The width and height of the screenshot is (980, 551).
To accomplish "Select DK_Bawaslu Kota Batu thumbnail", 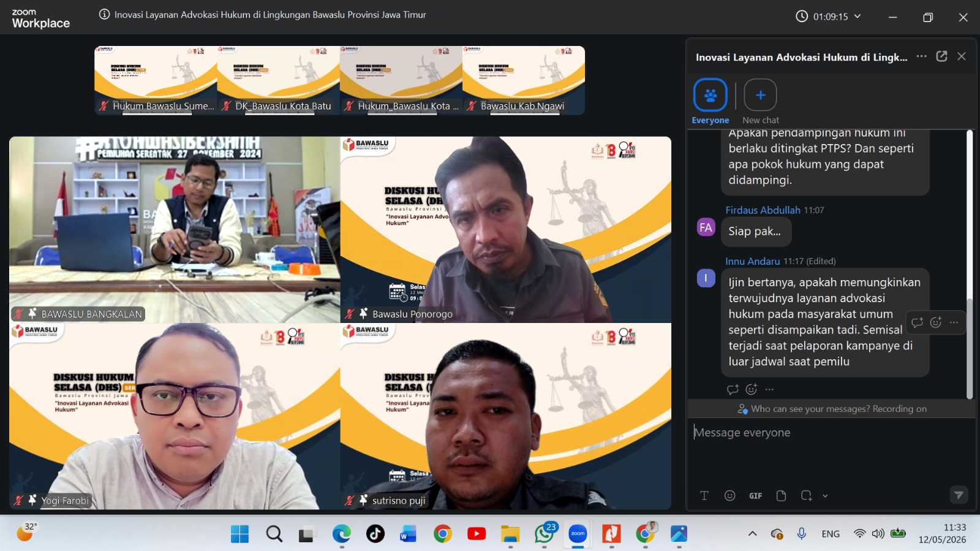I will pyautogui.click(x=278, y=80).
